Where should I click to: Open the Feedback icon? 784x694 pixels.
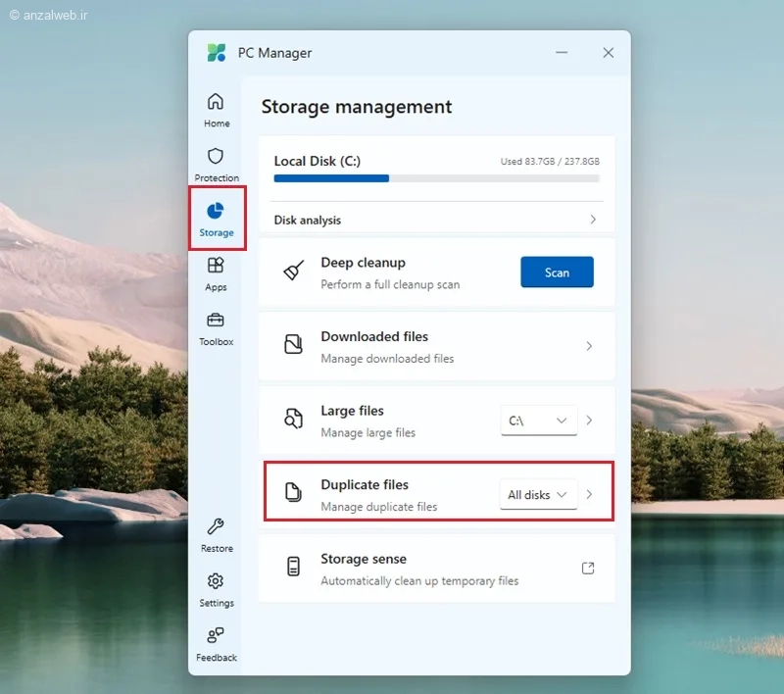pyautogui.click(x=216, y=635)
